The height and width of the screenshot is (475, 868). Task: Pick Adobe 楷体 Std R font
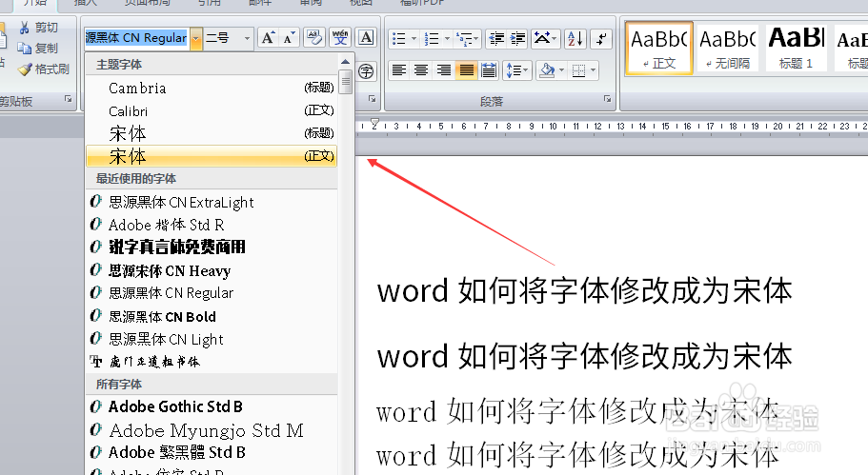[x=212, y=225]
